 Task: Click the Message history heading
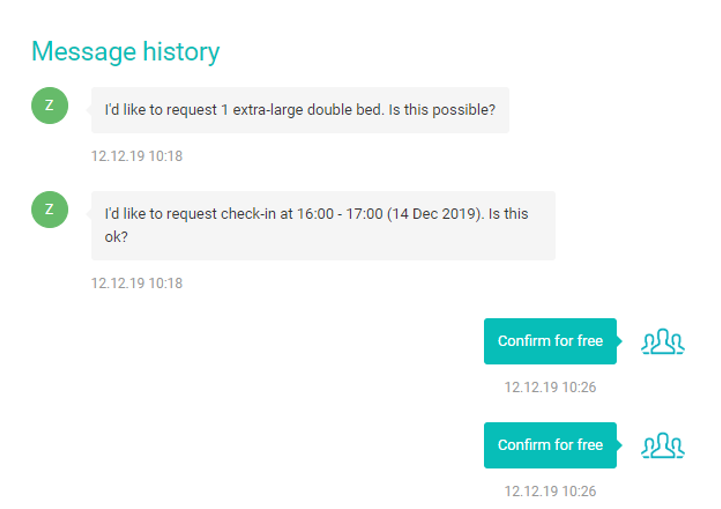[x=125, y=51]
